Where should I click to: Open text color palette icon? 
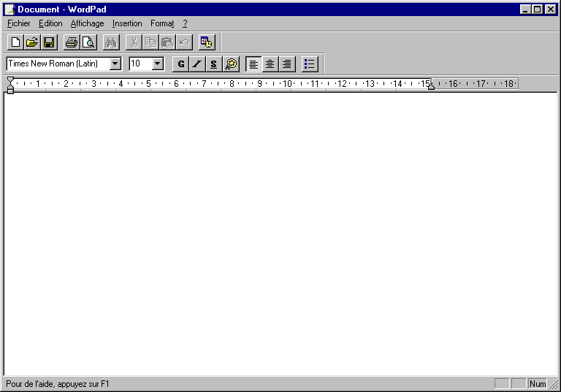231,64
